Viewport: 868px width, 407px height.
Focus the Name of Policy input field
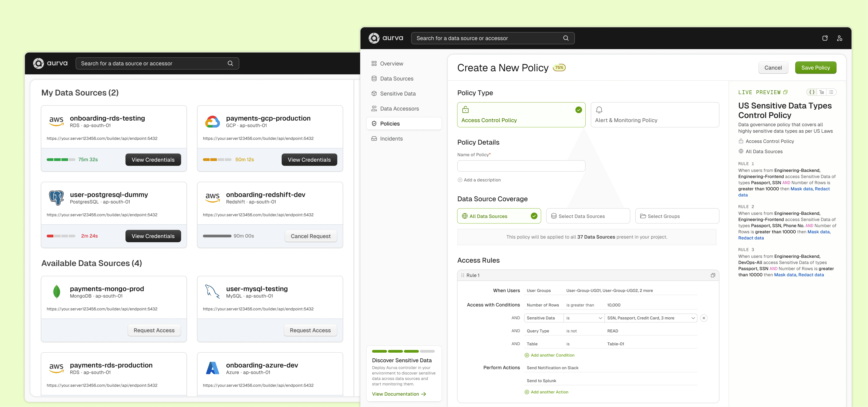(521, 166)
